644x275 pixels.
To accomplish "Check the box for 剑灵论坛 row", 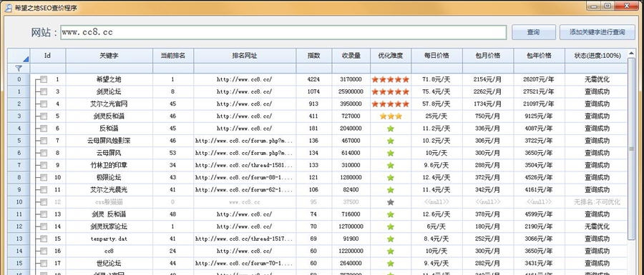I will tap(44, 92).
